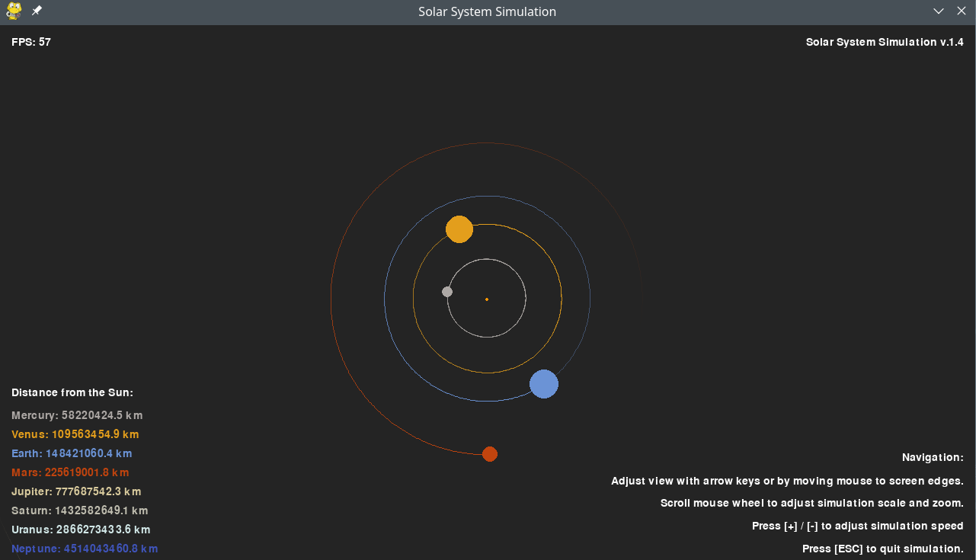Click the Solar System Simulation v.1.4 label
This screenshot has width=976, height=560.
(885, 42)
